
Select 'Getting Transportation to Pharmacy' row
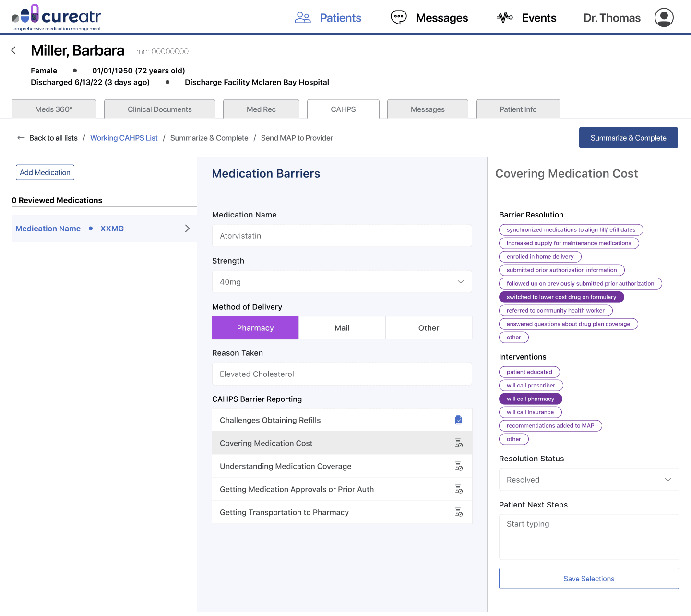tap(342, 512)
